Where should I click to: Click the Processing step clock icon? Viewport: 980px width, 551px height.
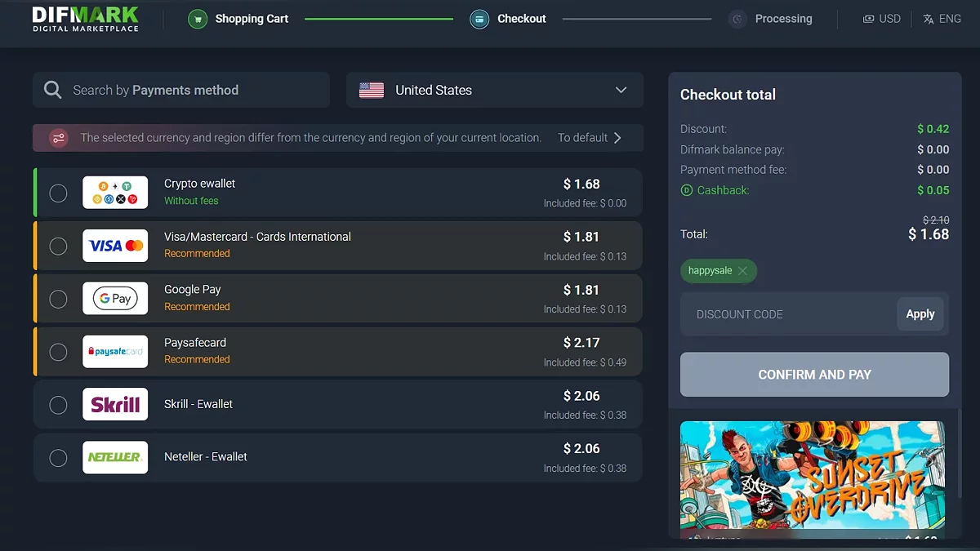click(x=737, y=19)
